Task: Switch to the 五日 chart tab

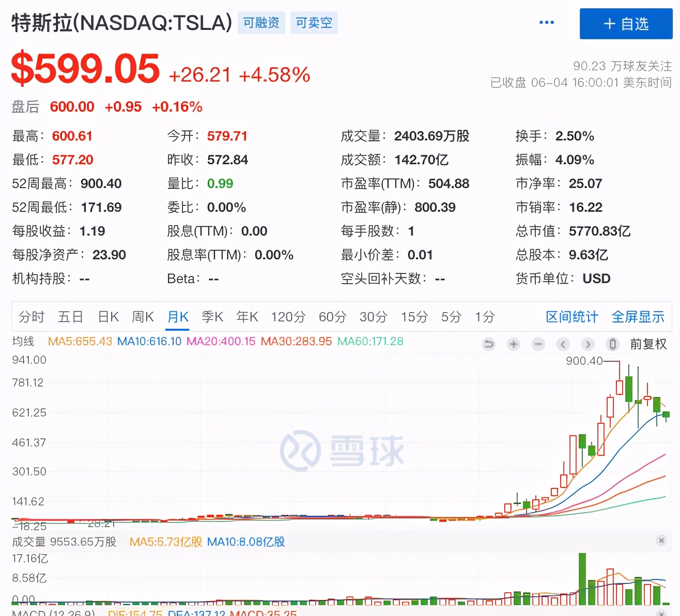Action: [71, 317]
